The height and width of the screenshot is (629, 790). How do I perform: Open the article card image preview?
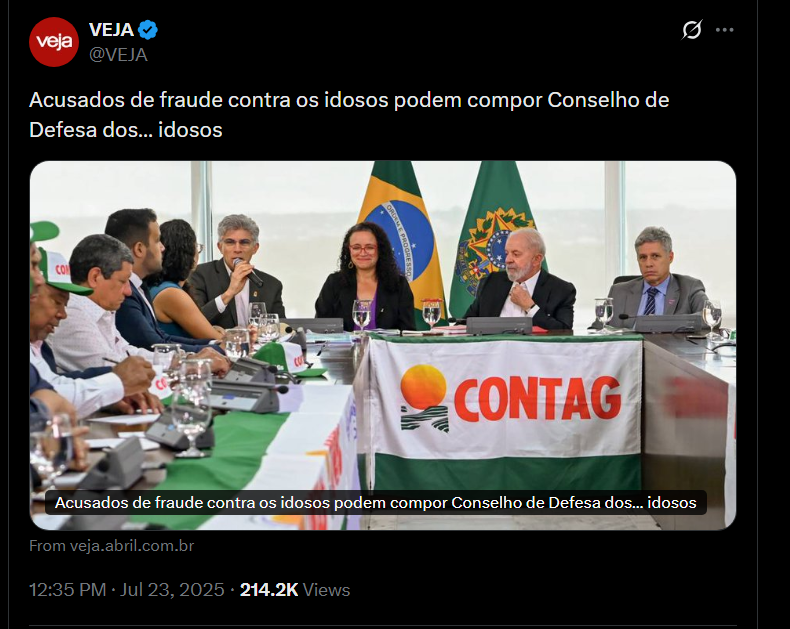(x=383, y=345)
